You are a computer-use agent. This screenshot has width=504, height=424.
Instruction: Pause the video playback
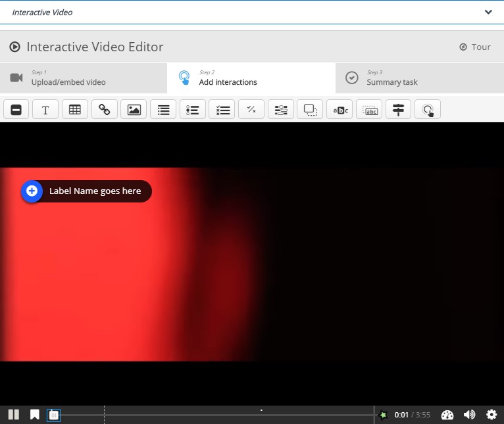[x=13, y=415]
